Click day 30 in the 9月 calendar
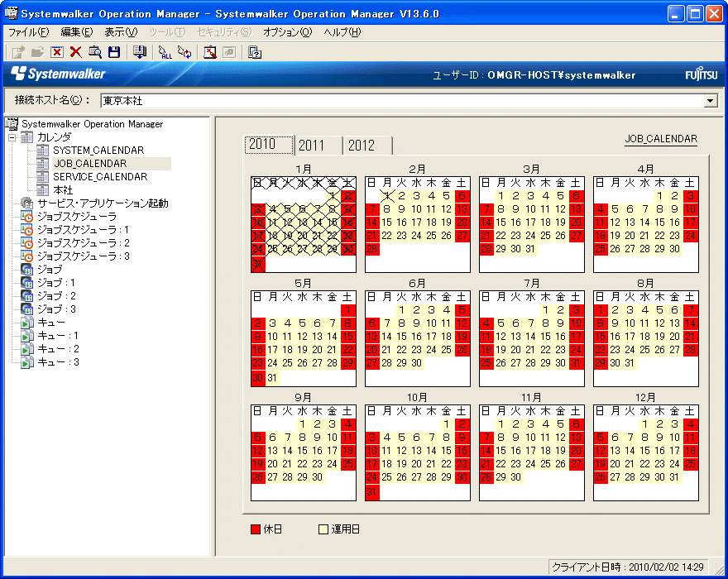Viewport: 728px width, 579px height. [x=317, y=477]
